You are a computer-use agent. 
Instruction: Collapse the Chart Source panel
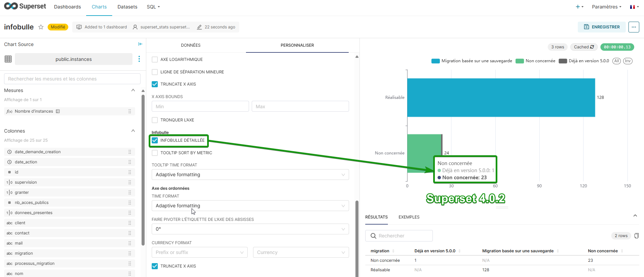140,44
